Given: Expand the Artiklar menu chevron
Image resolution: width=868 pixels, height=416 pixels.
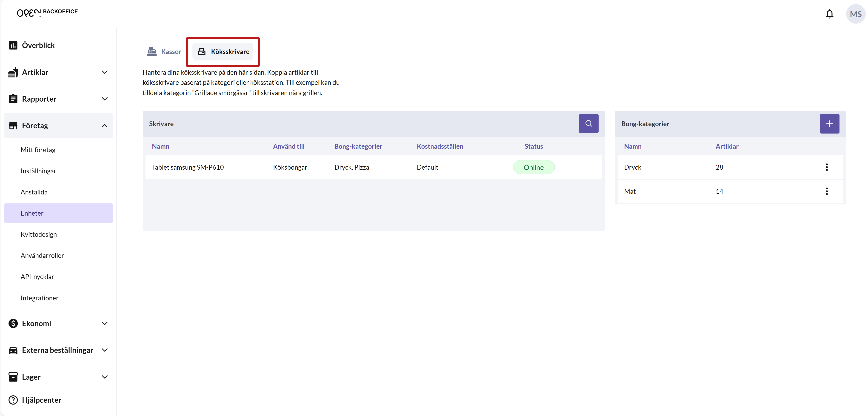Looking at the screenshot, I should 104,72.
